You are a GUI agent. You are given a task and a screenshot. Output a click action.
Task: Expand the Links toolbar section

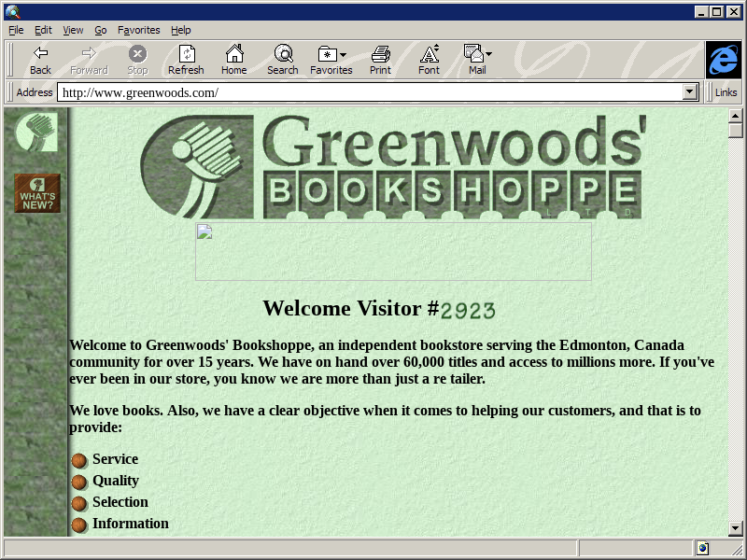pyautogui.click(x=726, y=92)
